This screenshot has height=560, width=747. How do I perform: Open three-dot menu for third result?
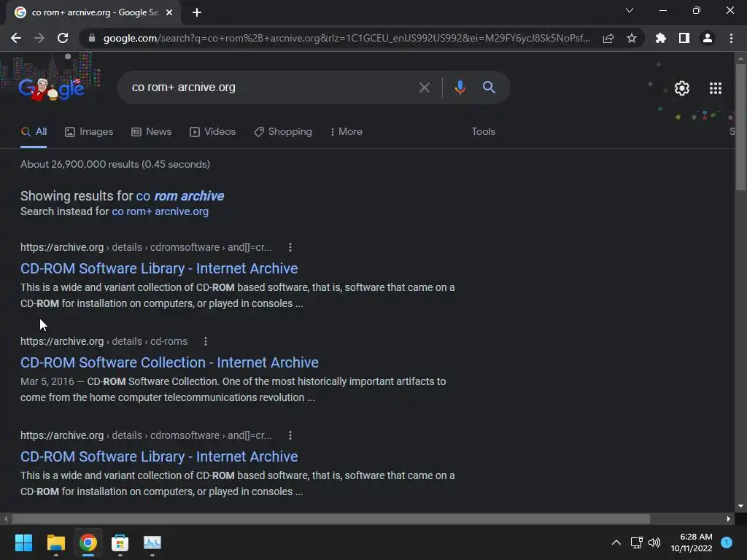pos(290,435)
